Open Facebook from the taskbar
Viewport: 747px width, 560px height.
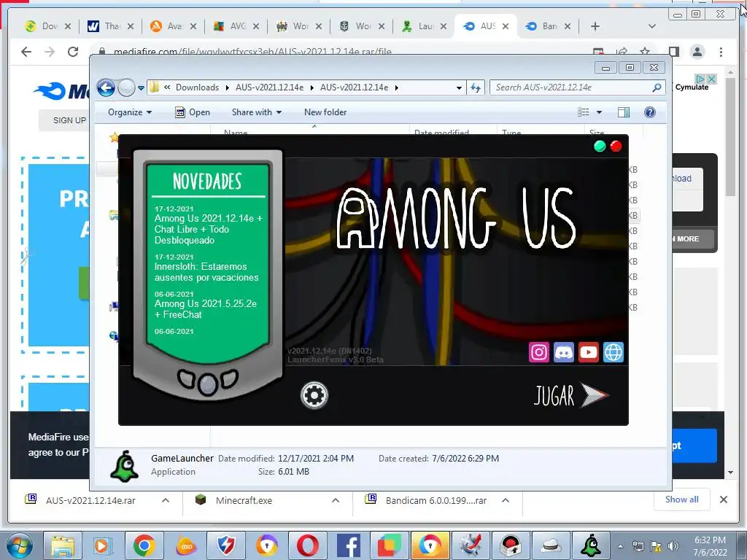(x=348, y=545)
